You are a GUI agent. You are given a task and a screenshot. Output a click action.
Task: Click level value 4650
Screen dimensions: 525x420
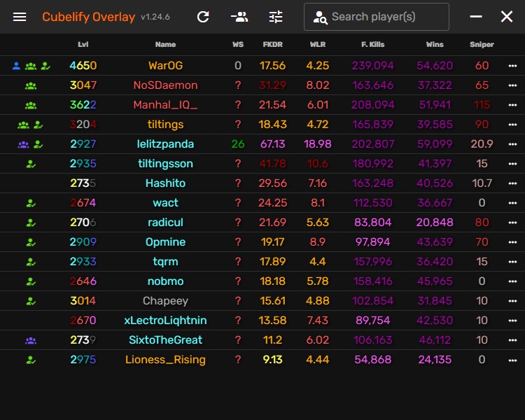pos(83,66)
